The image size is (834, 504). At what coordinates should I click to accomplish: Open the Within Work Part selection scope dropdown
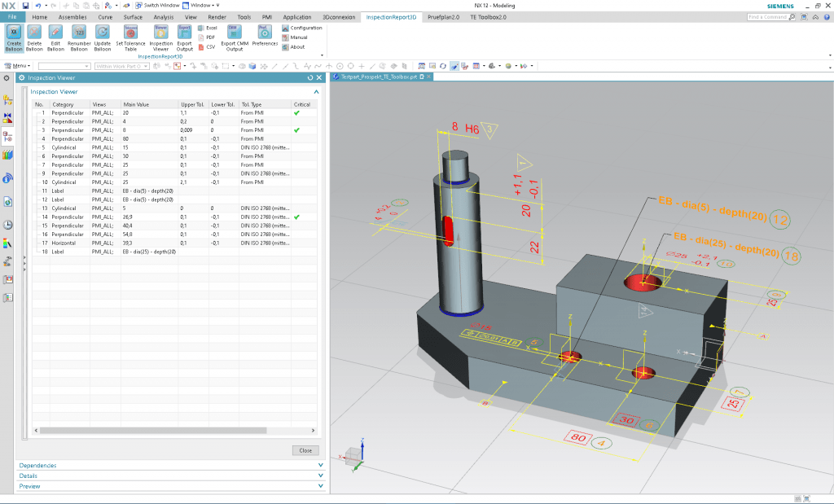pos(121,66)
